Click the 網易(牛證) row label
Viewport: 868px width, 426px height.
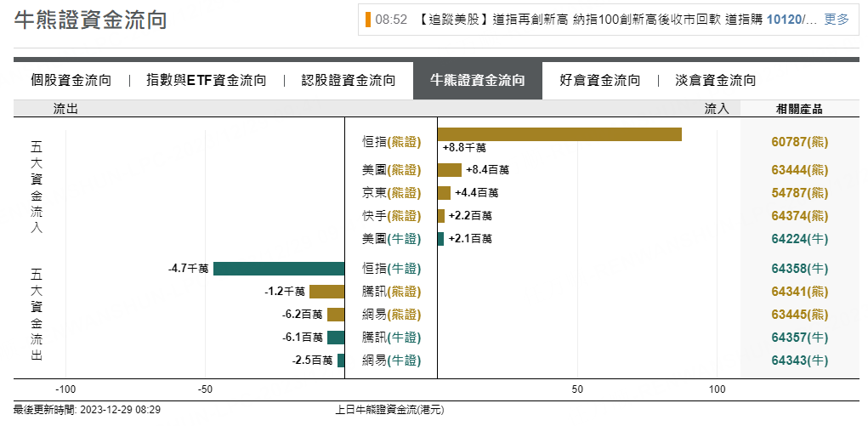[x=391, y=361]
